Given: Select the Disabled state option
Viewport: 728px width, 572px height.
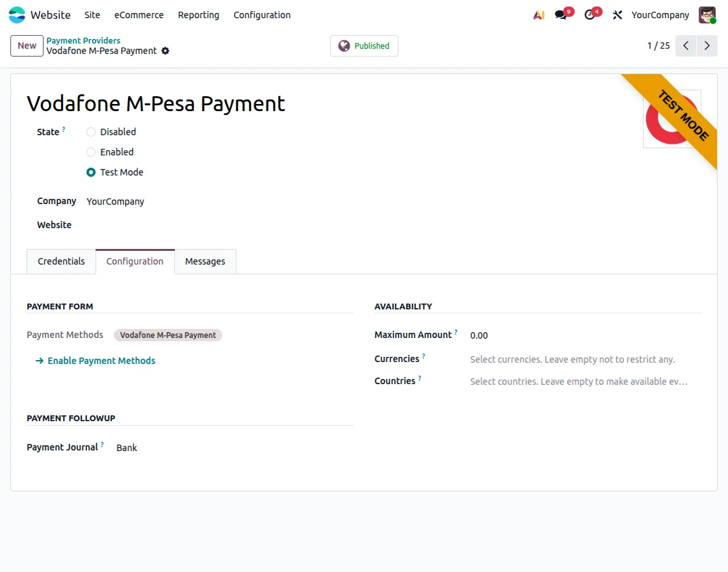Looking at the screenshot, I should coord(91,132).
